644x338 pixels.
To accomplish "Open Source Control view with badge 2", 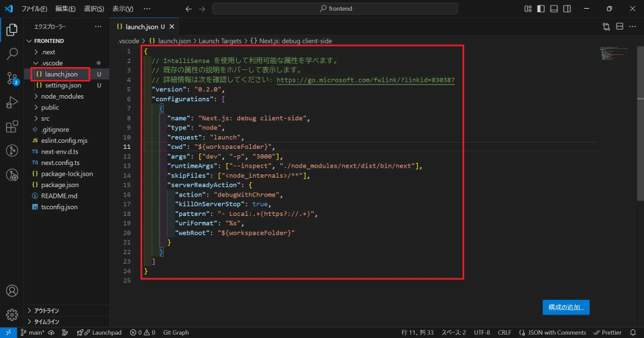I will tap(12, 78).
